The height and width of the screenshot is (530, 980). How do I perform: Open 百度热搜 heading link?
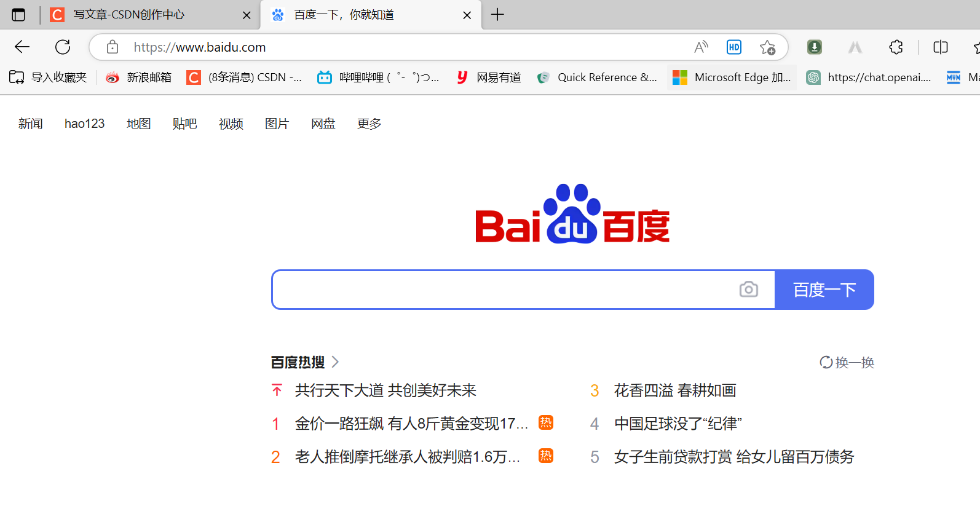[x=298, y=362]
